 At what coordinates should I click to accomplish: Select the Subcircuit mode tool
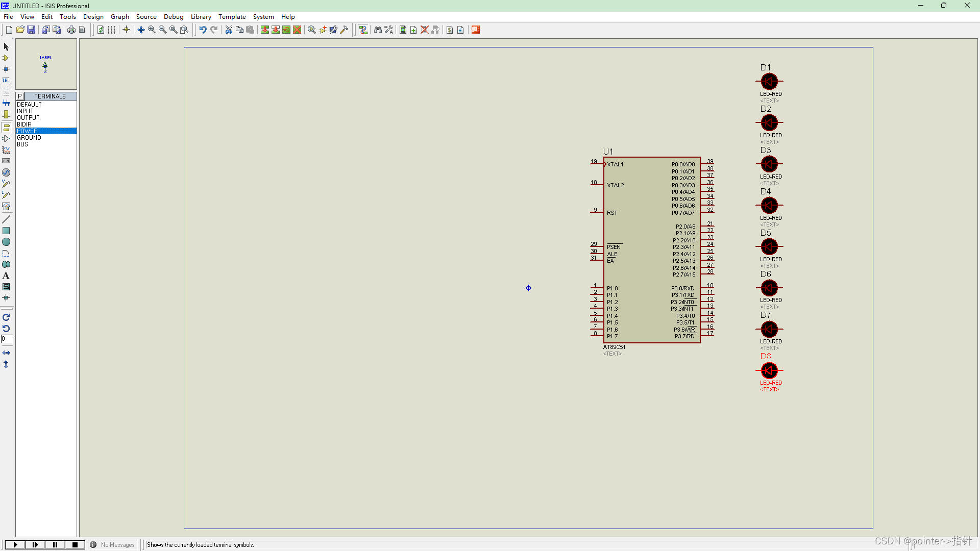coord(6,114)
